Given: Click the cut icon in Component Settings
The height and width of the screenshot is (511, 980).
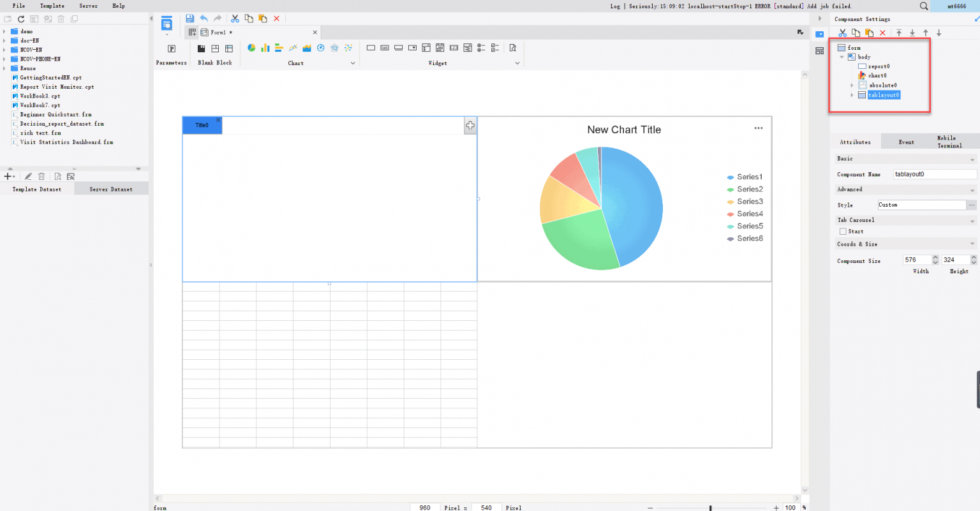Looking at the screenshot, I should [842, 32].
